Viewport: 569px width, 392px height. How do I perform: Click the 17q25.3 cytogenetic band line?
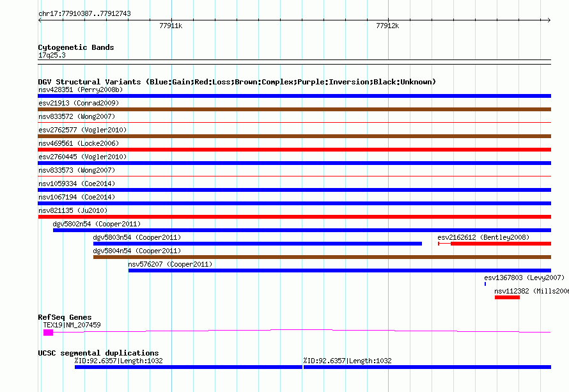tap(294, 62)
